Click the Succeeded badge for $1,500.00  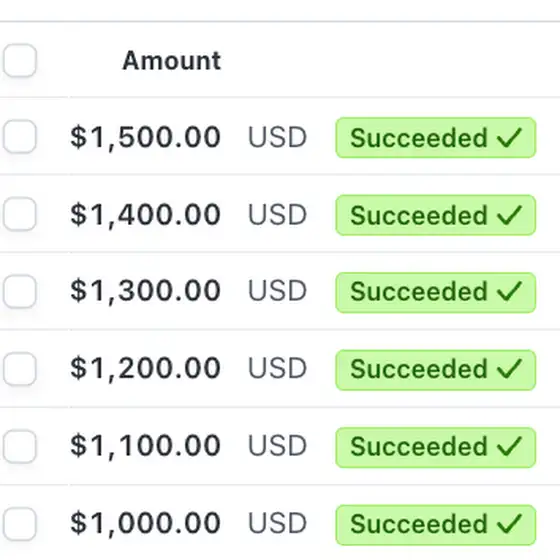(436, 138)
